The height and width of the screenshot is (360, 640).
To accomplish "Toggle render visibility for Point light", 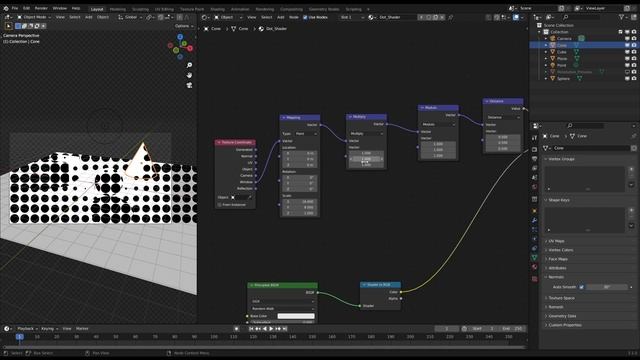I will [634, 65].
